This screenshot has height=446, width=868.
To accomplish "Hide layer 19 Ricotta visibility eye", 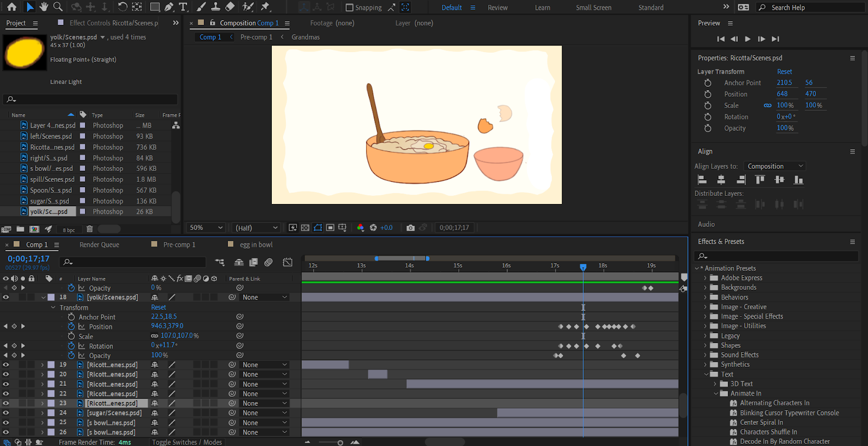I will point(6,365).
